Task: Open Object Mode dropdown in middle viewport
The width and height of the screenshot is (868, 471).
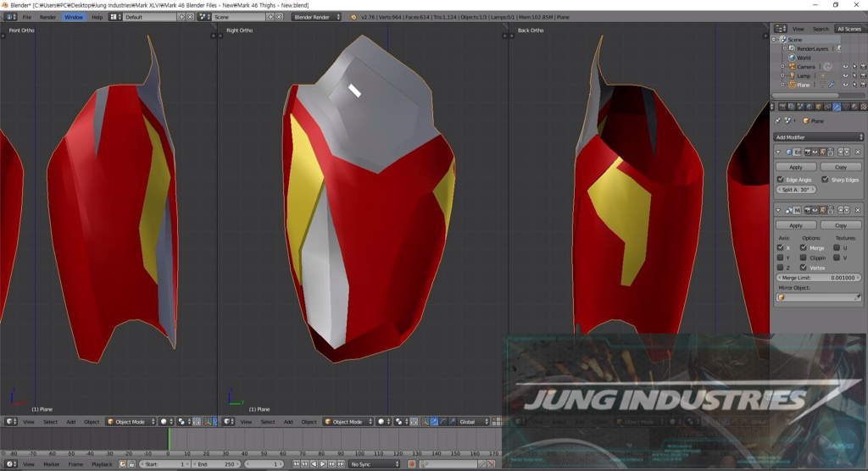Action: [348, 422]
